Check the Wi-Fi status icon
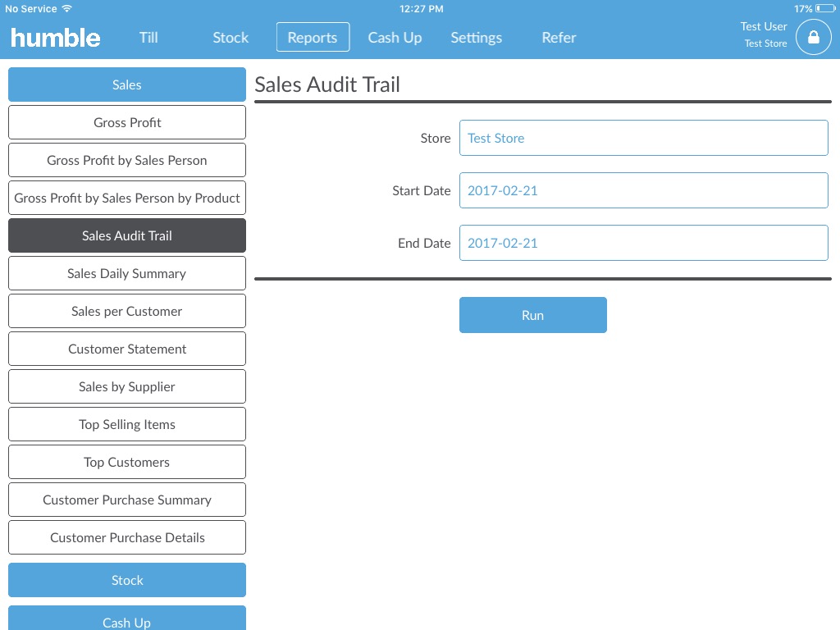Image resolution: width=840 pixels, height=630 pixels. tap(67, 8)
